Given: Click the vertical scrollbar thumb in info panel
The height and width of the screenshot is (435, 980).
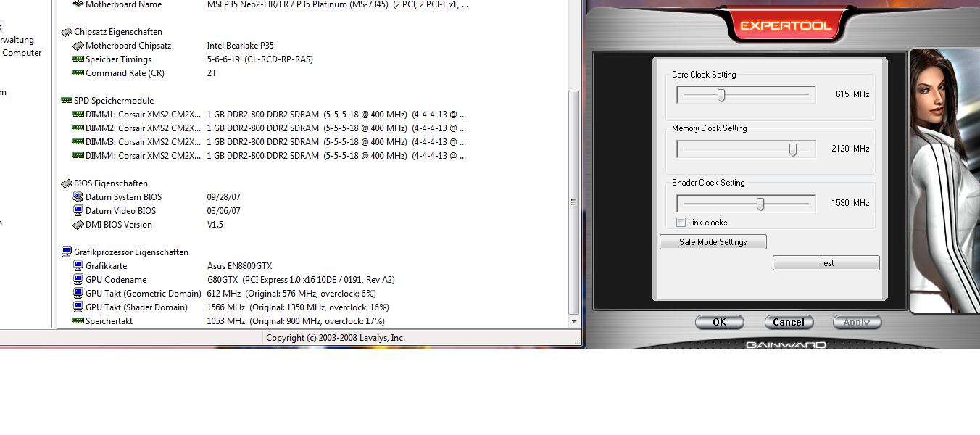Looking at the screenshot, I should click(x=574, y=202).
